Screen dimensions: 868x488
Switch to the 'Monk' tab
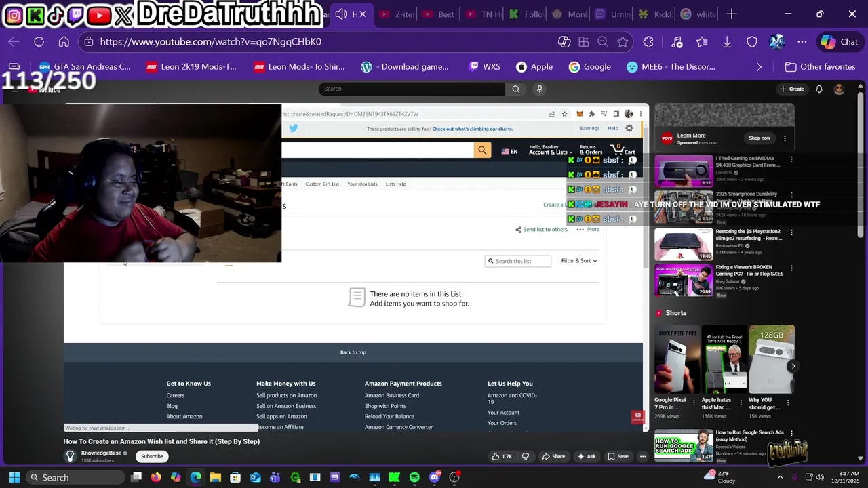click(x=569, y=14)
